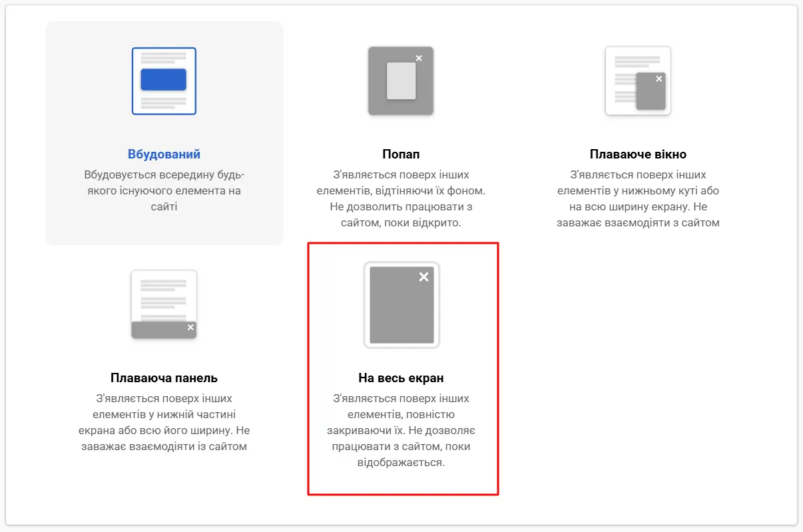803x532 pixels.
Task: Pick the Плаваюча панель illustration
Action: [164, 304]
